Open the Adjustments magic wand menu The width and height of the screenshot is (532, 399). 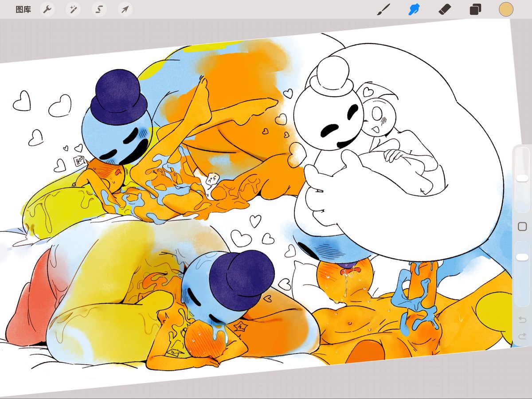pyautogui.click(x=73, y=9)
